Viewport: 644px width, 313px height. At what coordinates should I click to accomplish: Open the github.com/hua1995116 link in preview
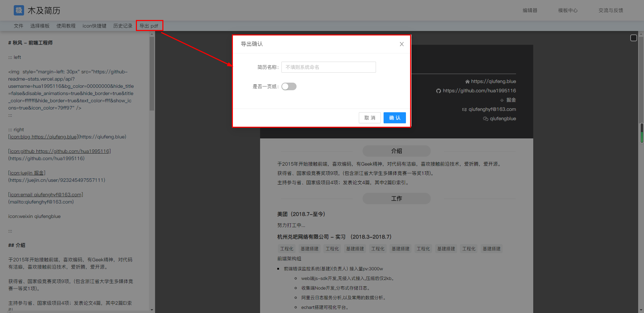coord(479,91)
